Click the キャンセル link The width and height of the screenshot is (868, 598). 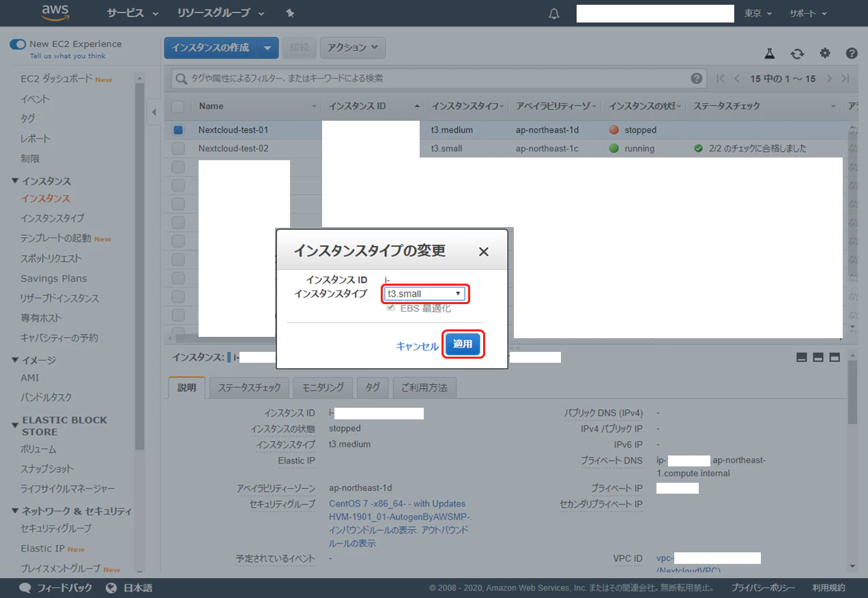pyautogui.click(x=417, y=346)
